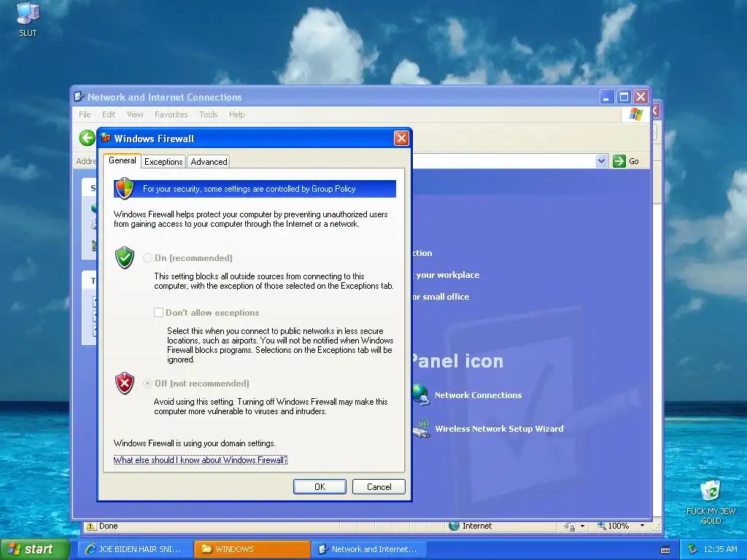Tick the Don't allow exceptions checkbox

[x=158, y=312]
